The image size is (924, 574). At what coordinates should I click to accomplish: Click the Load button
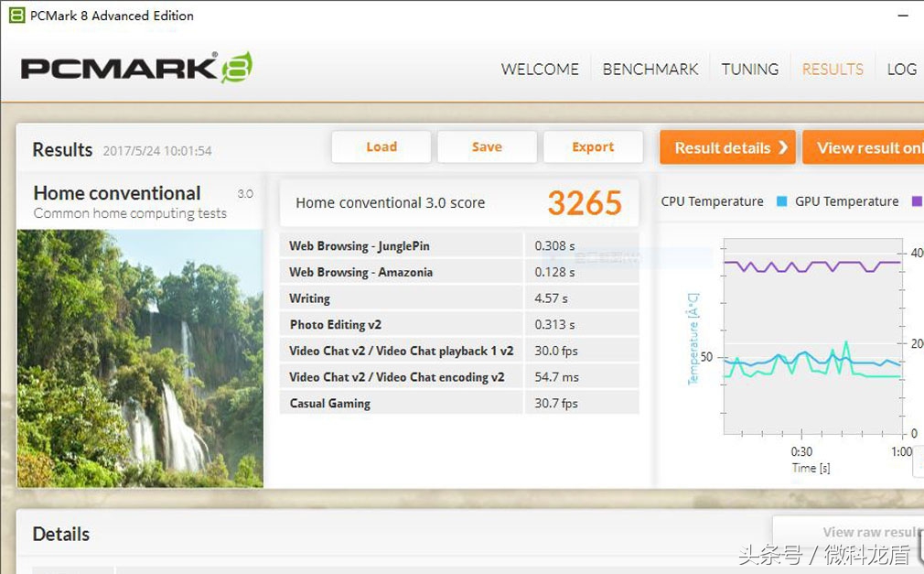click(381, 146)
